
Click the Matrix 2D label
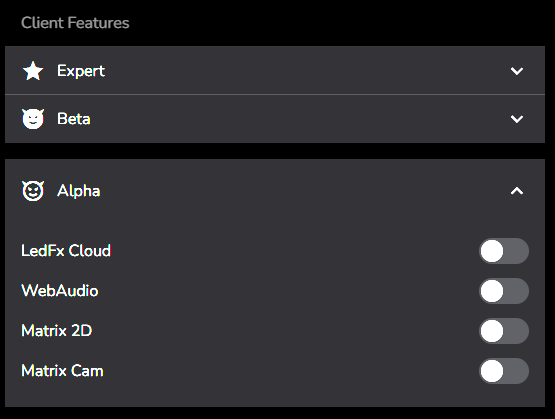[x=57, y=331]
